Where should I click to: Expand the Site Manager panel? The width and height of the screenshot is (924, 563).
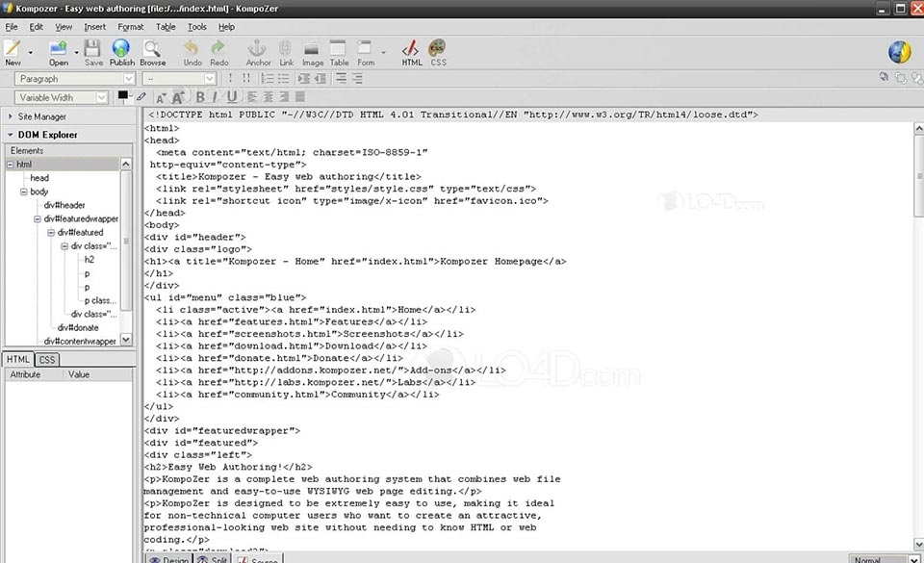coord(10,116)
